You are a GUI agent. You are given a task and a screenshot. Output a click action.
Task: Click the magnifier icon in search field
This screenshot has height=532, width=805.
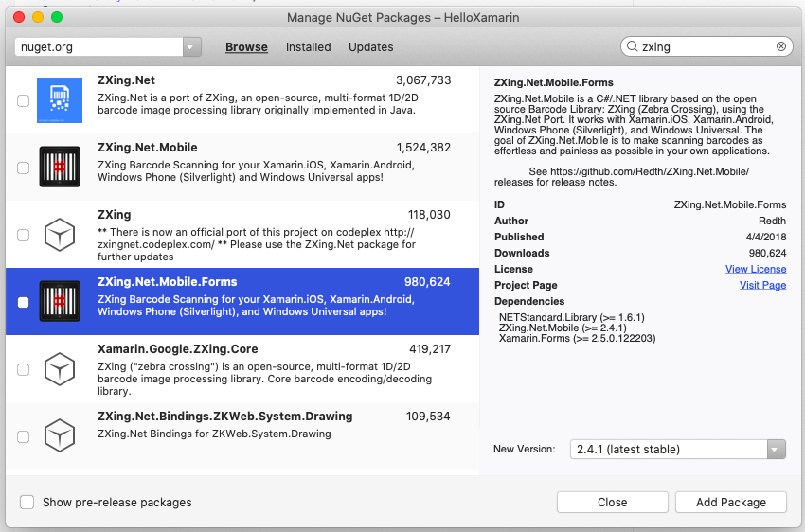(x=632, y=46)
